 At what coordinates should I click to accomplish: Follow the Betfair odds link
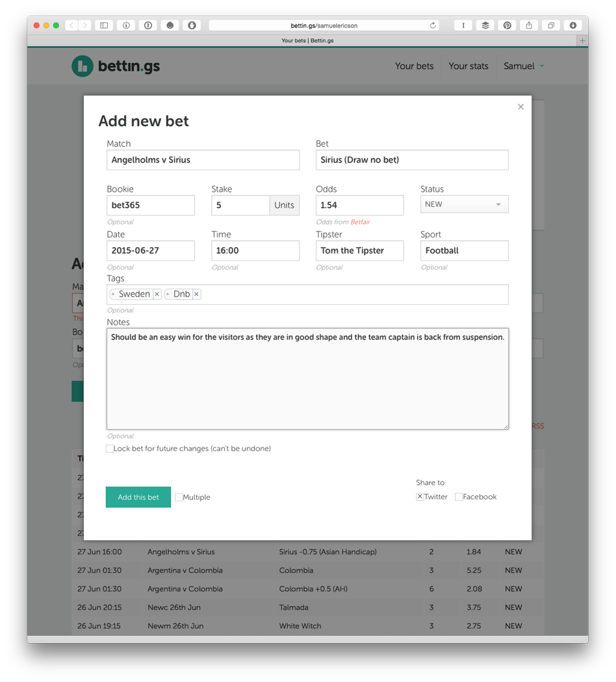pyautogui.click(x=361, y=222)
